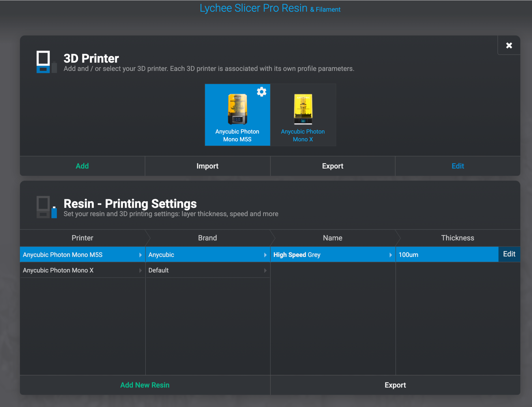Click the Printer column header
The width and height of the screenshot is (532, 407).
(82, 238)
